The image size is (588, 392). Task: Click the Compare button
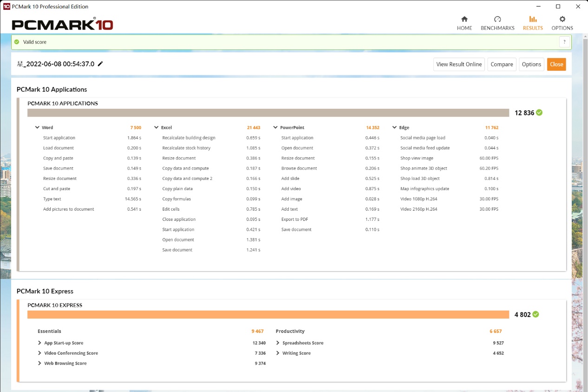[502, 64]
